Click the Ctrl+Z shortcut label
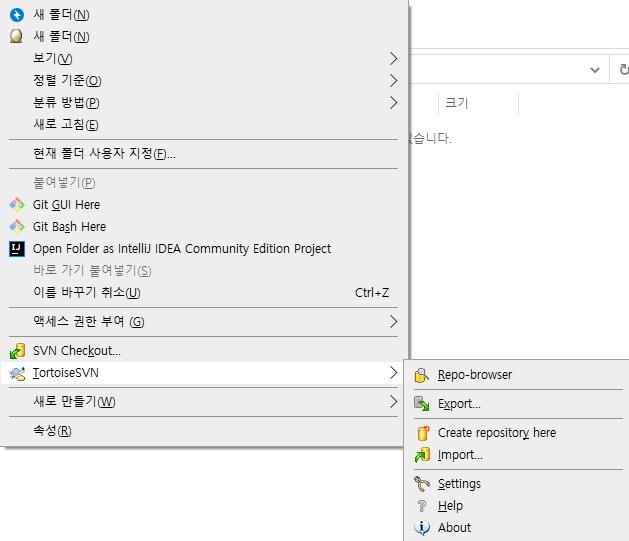 [x=372, y=293]
